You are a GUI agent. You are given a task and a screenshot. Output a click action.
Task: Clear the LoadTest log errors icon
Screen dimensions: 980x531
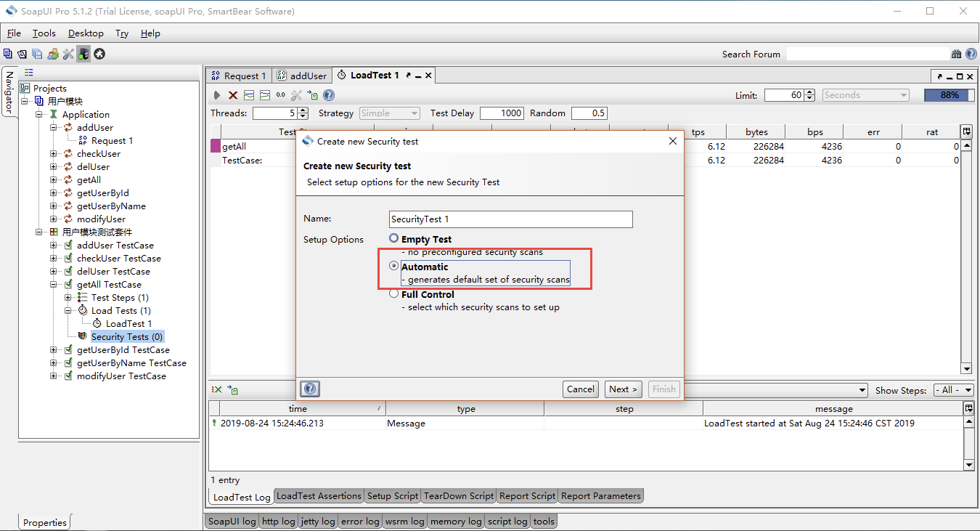(x=217, y=390)
